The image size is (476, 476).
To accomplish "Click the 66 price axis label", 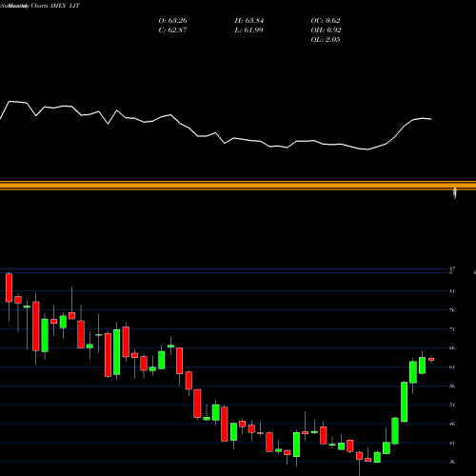I will point(452,347).
